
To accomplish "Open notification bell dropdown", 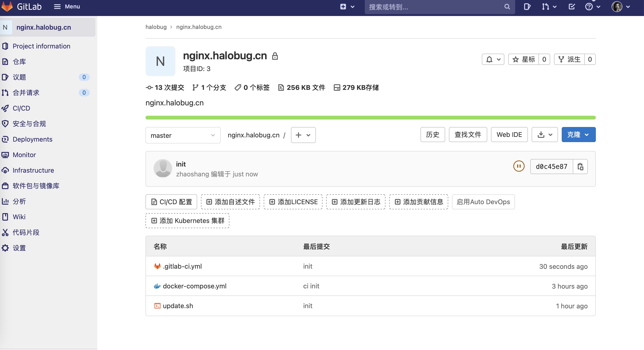I will pos(493,59).
